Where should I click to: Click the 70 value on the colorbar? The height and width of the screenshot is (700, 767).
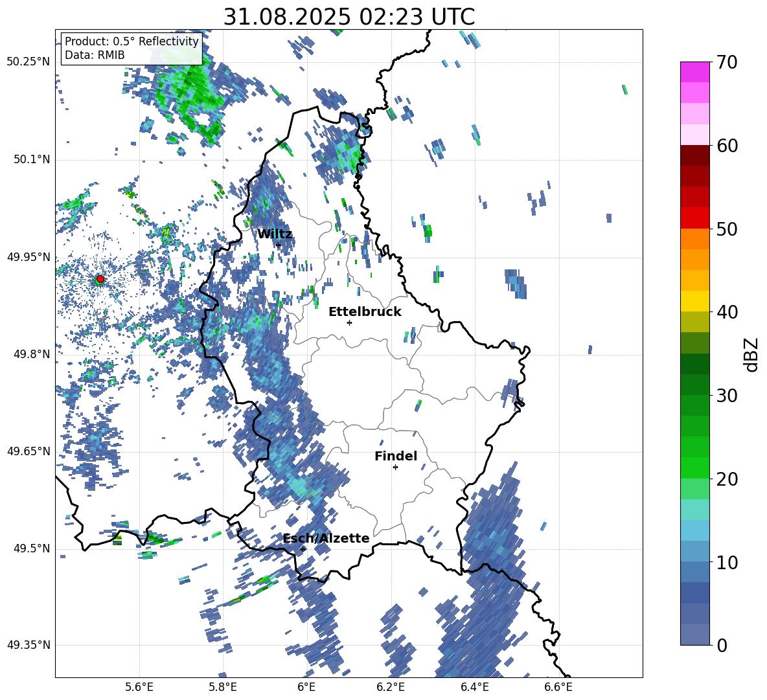[727, 63]
